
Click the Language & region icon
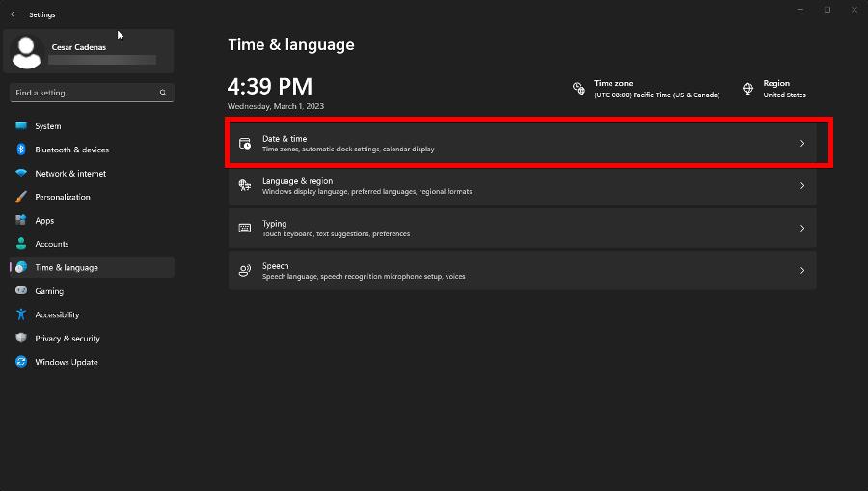coord(245,185)
